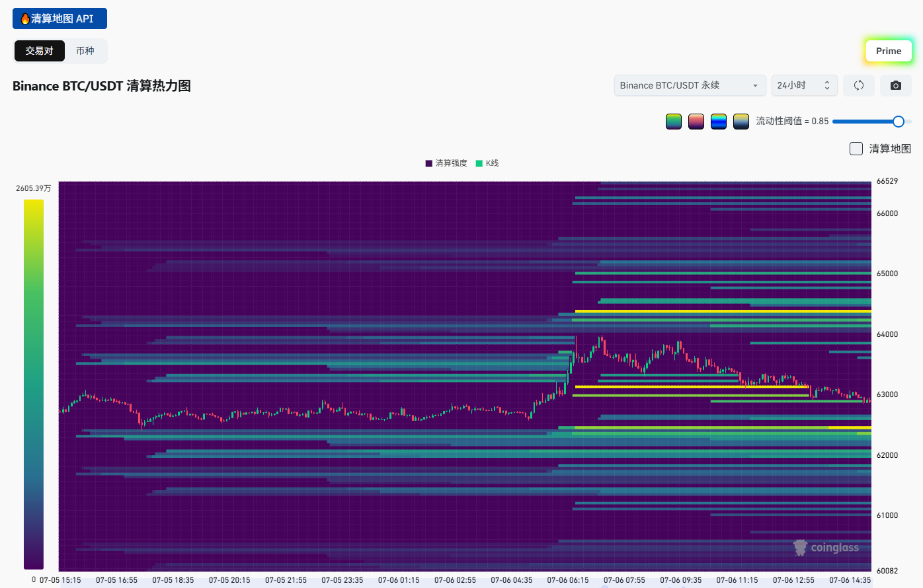Viewport: 923px width, 588px height.
Task: Click the flame icon on 清算地图 API
Action: [x=24, y=18]
